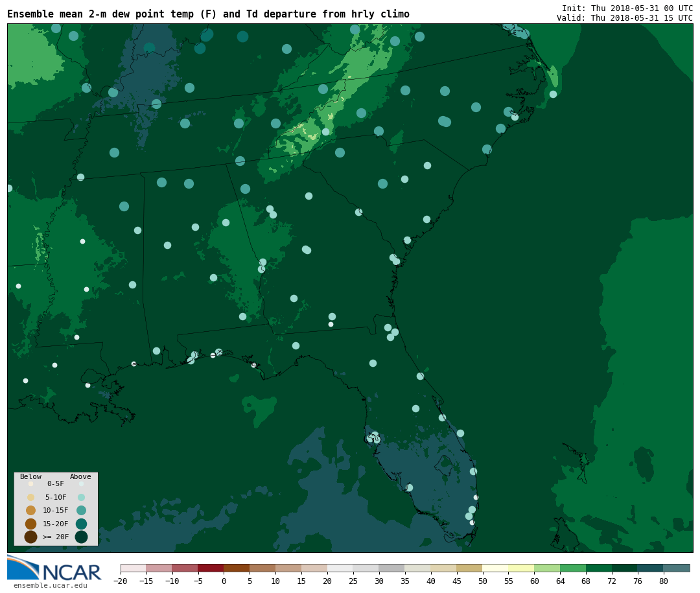Click the '0' colorbar tick label
The height and width of the screenshot is (593, 700).
[224, 581]
